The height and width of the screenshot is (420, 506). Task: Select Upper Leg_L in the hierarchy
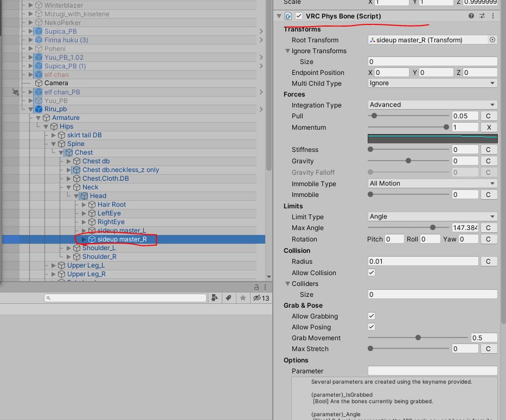[86, 265]
